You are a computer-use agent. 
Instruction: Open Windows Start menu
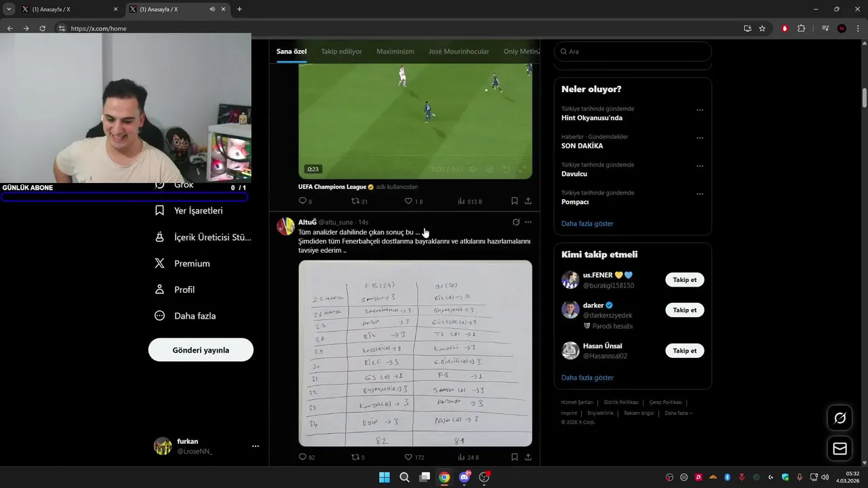(x=384, y=477)
